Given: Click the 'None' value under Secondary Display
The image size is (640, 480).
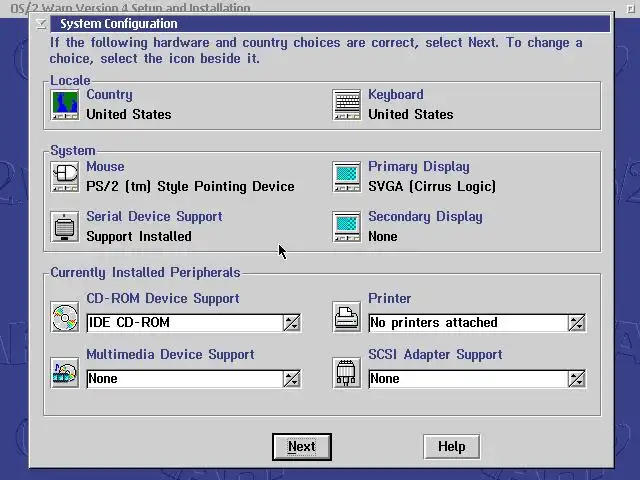Looking at the screenshot, I should 382,236.
